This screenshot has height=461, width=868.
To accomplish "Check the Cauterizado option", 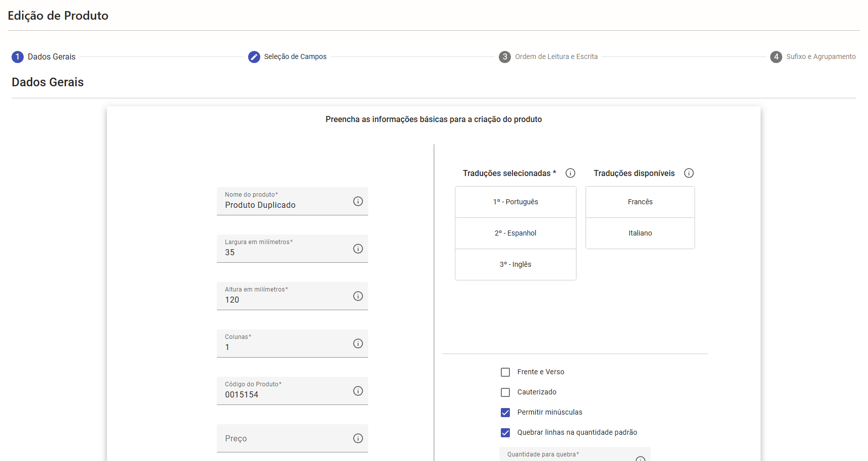I will (x=505, y=392).
